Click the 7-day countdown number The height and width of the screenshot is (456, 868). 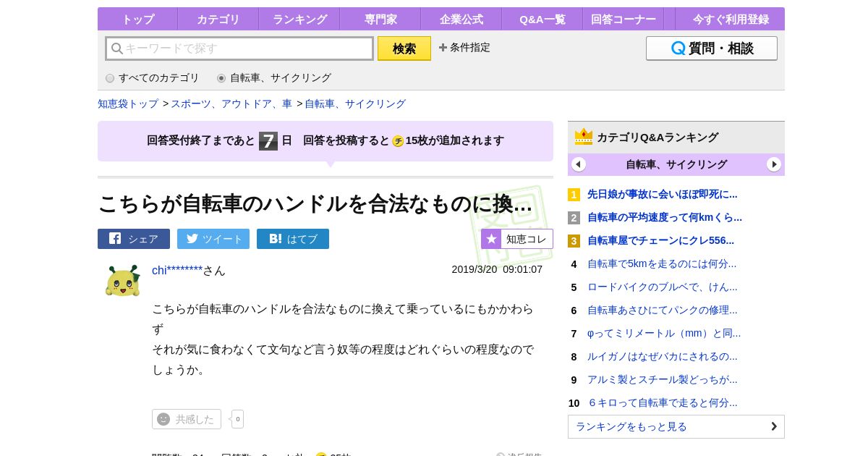tap(268, 141)
